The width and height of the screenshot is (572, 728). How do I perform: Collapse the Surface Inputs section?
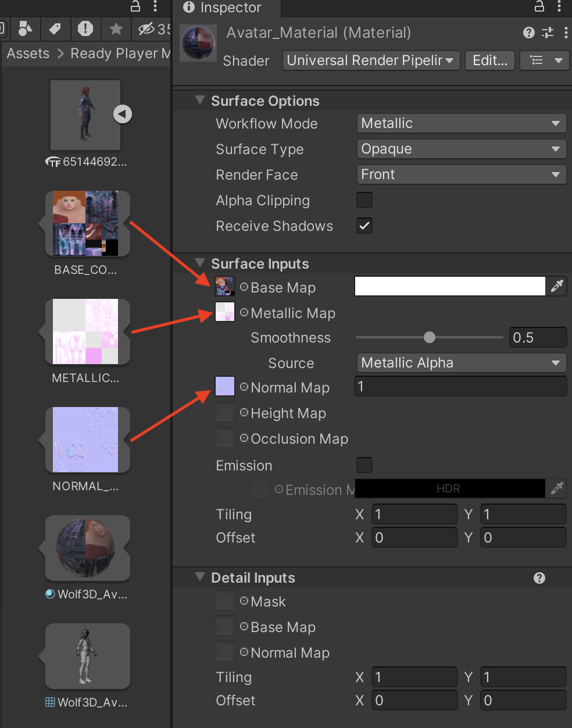(200, 263)
